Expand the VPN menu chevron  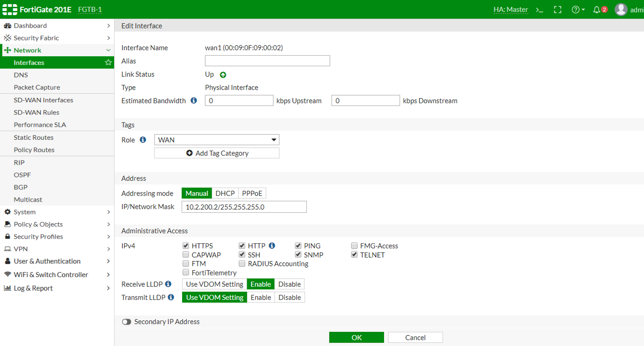[108, 249]
